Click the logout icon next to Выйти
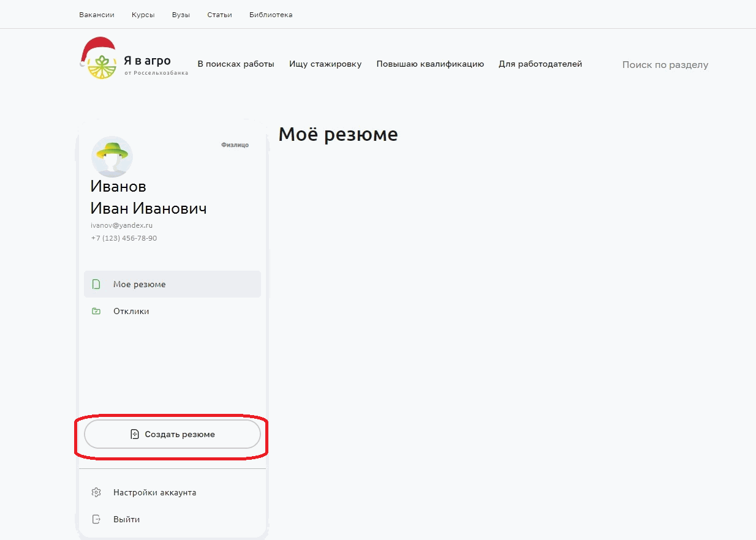Screen dimensions: 756x540 (x=96, y=519)
